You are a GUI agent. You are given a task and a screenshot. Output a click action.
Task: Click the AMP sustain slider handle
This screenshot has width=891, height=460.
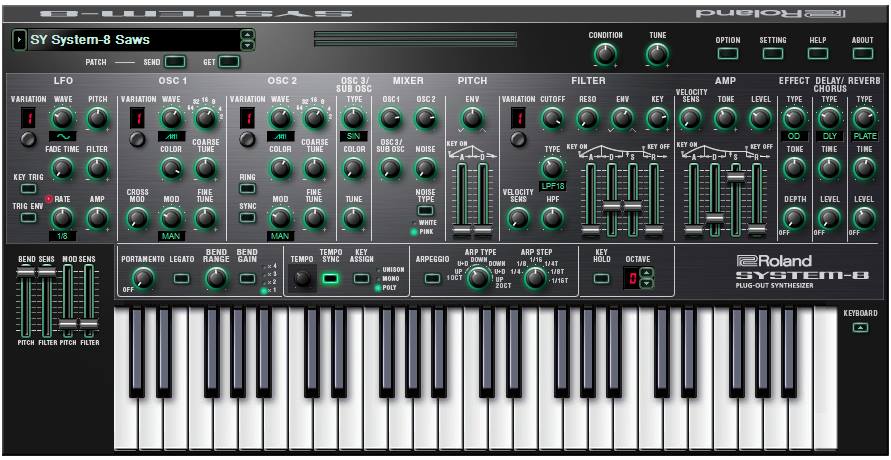(x=735, y=177)
